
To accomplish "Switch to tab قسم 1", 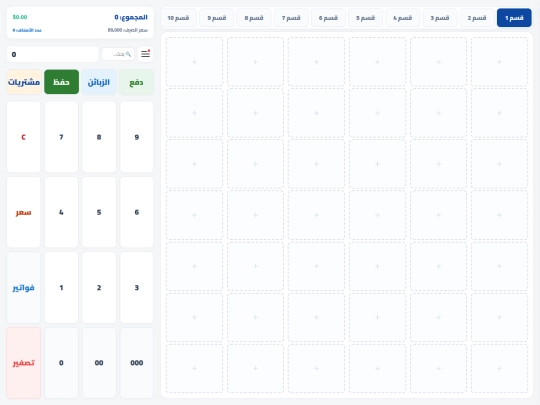I will [514, 18].
